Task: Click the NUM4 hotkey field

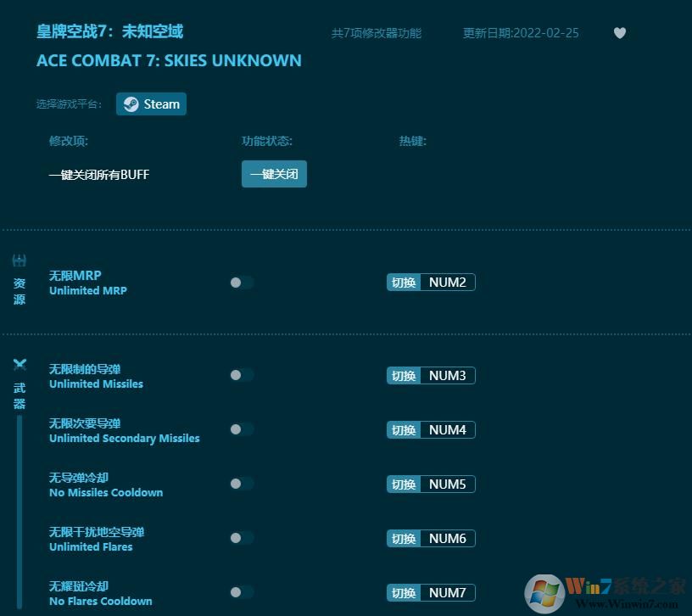Action: pyautogui.click(x=448, y=429)
